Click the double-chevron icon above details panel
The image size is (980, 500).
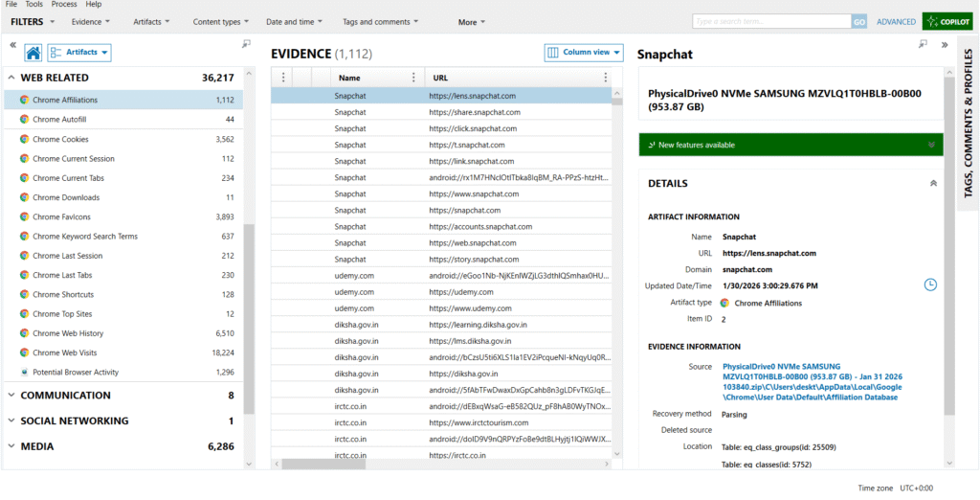[x=944, y=44]
